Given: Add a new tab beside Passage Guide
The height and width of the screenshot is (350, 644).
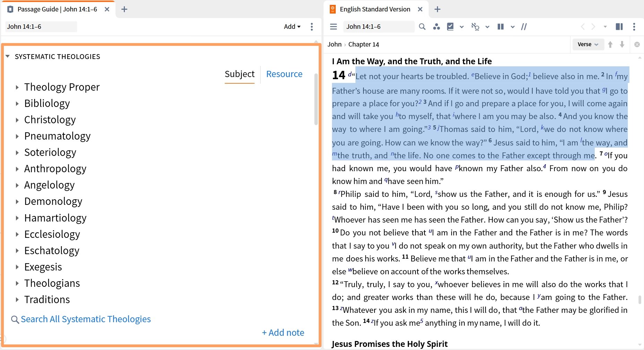Looking at the screenshot, I should (x=124, y=9).
